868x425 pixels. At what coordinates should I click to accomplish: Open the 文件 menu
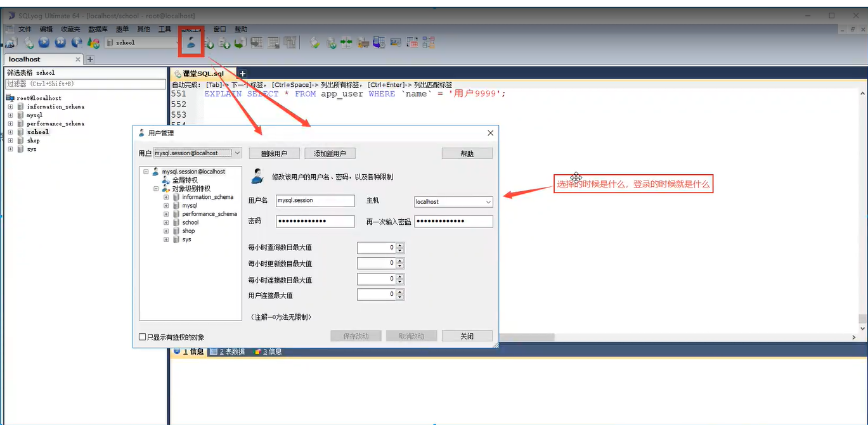pos(25,29)
